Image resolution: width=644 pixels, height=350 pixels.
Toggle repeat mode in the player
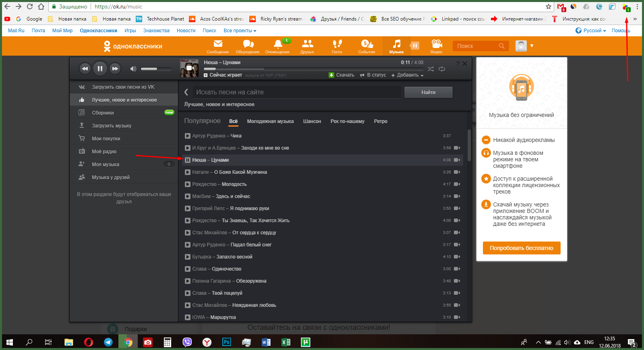tap(442, 69)
